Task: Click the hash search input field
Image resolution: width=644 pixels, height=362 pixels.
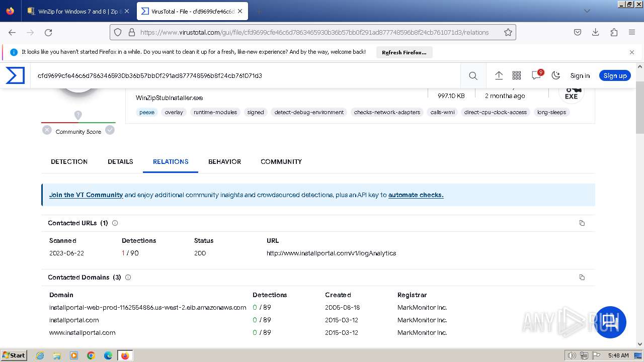Action: (247, 75)
